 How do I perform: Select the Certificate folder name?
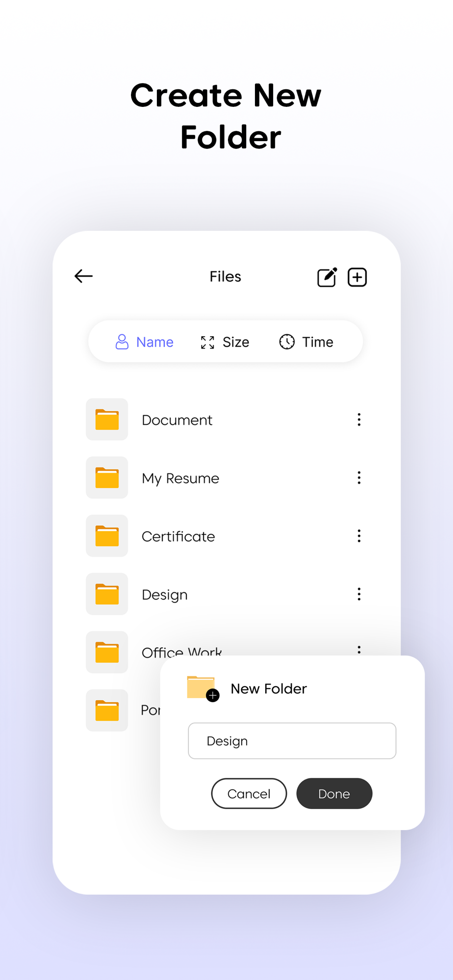[178, 537]
